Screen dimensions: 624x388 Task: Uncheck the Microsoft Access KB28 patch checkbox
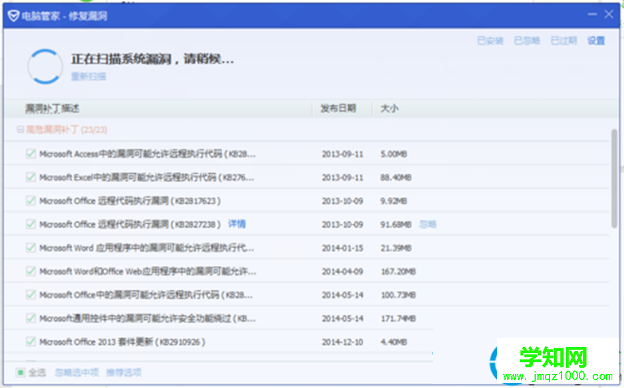coord(31,154)
